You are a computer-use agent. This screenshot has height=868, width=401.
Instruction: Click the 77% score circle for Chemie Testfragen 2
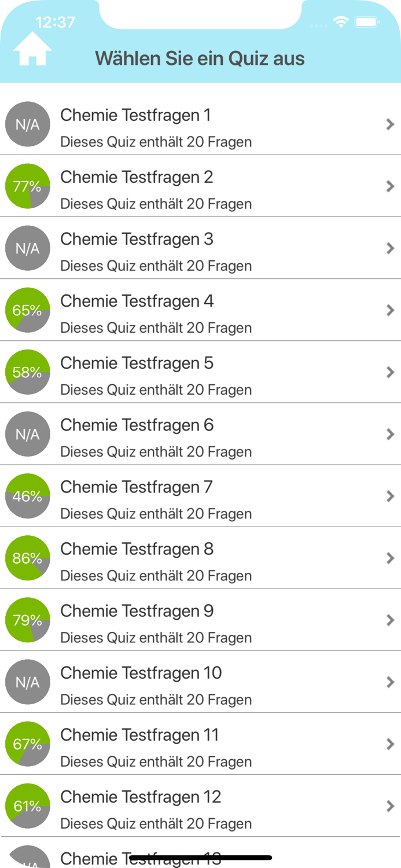coord(27,186)
